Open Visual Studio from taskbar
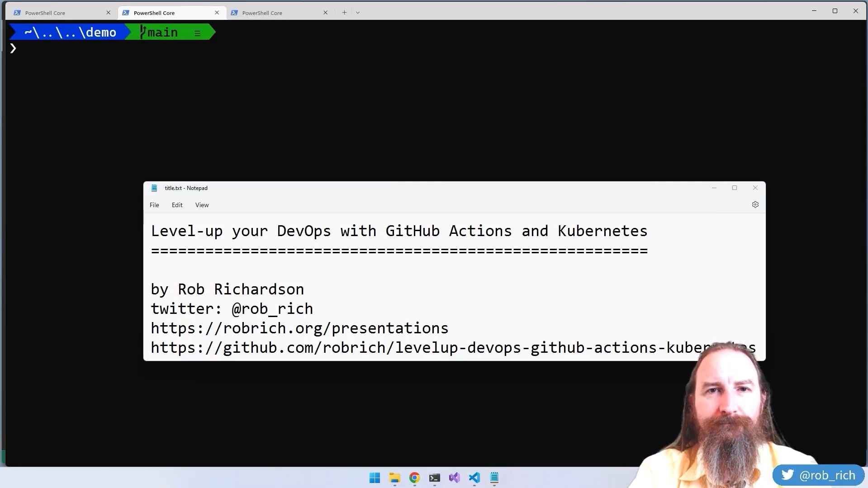 click(x=454, y=478)
